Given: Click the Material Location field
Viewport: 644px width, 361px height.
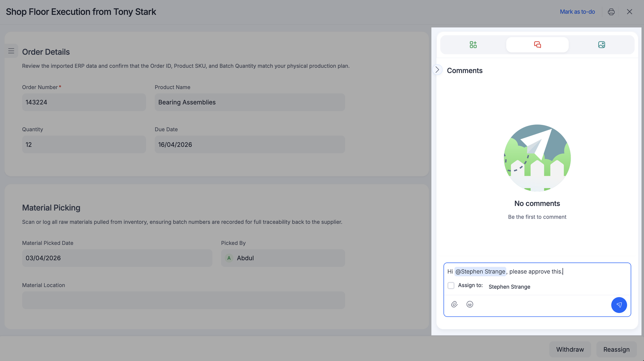Looking at the screenshot, I should pyautogui.click(x=183, y=300).
